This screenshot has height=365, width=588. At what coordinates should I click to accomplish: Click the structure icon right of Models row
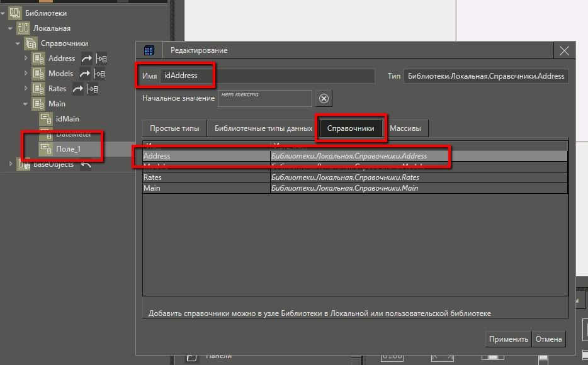[x=99, y=74]
